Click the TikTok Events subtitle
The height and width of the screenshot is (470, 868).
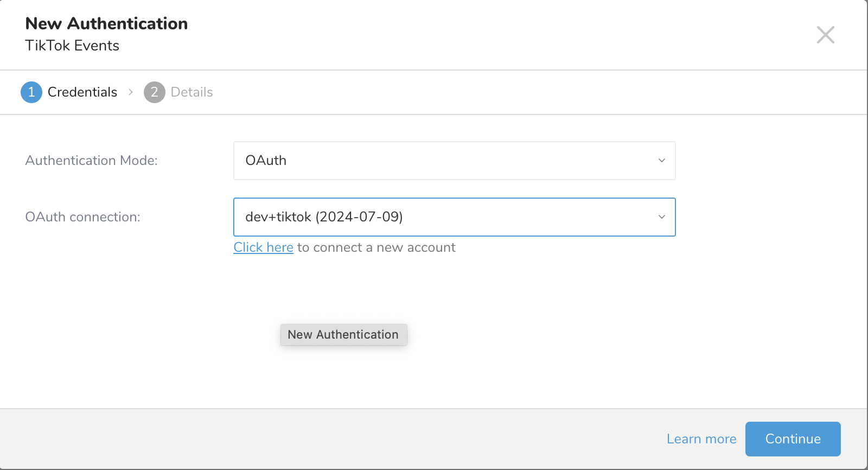click(72, 46)
